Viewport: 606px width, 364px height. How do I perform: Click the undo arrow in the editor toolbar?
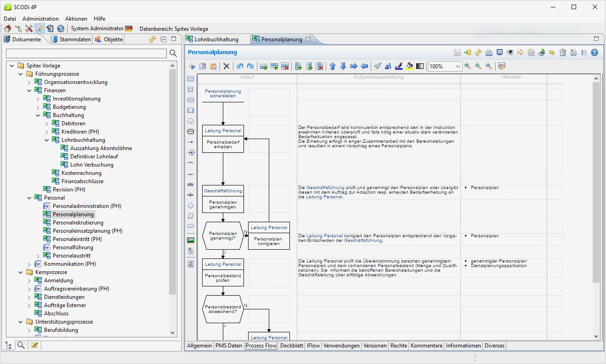(239, 67)
